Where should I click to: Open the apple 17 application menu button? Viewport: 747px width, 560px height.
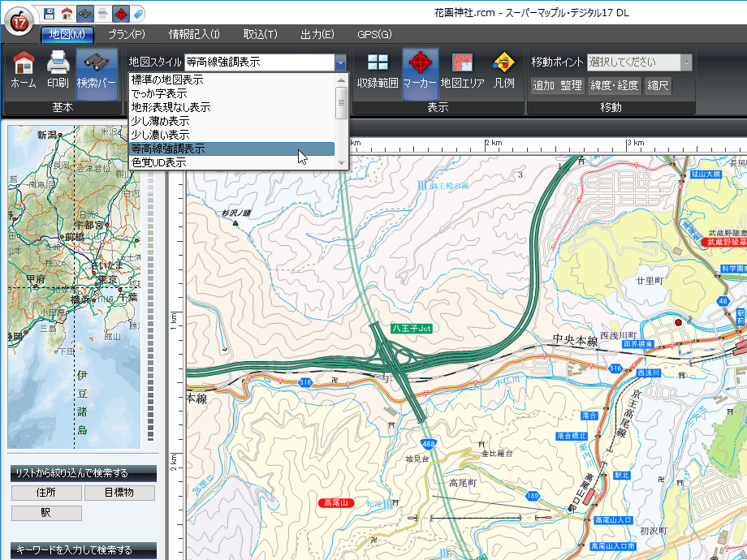click(19, 21)
